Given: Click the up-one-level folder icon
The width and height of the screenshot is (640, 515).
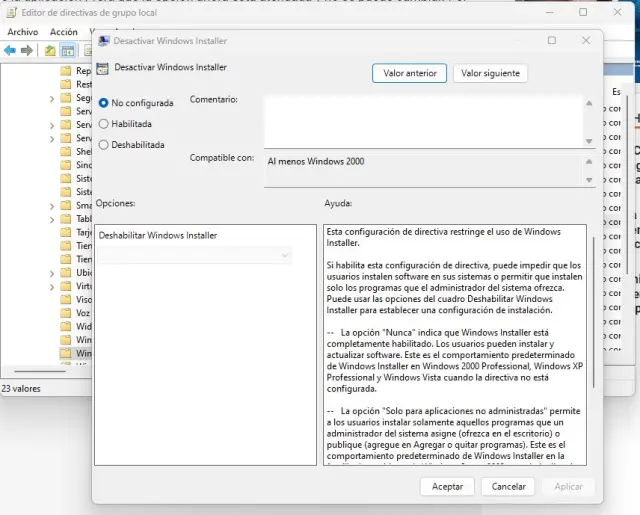Looking at the screenshot, I should pos(50,50).
